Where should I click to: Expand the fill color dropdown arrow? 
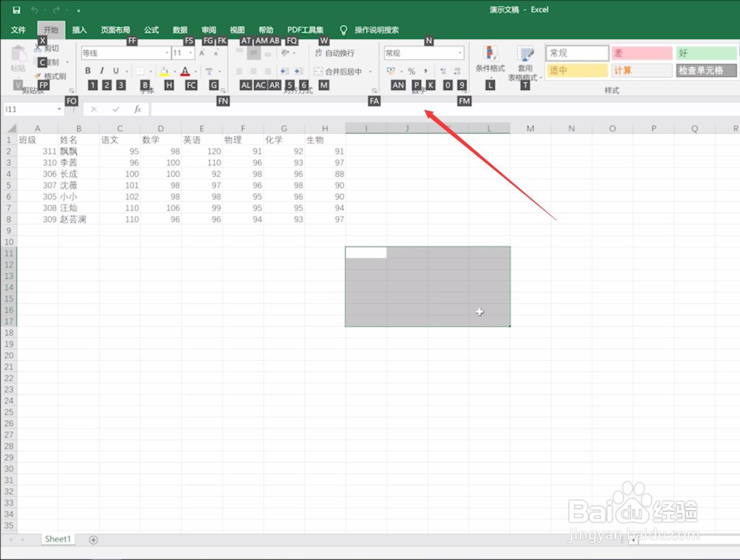[175, 71]
